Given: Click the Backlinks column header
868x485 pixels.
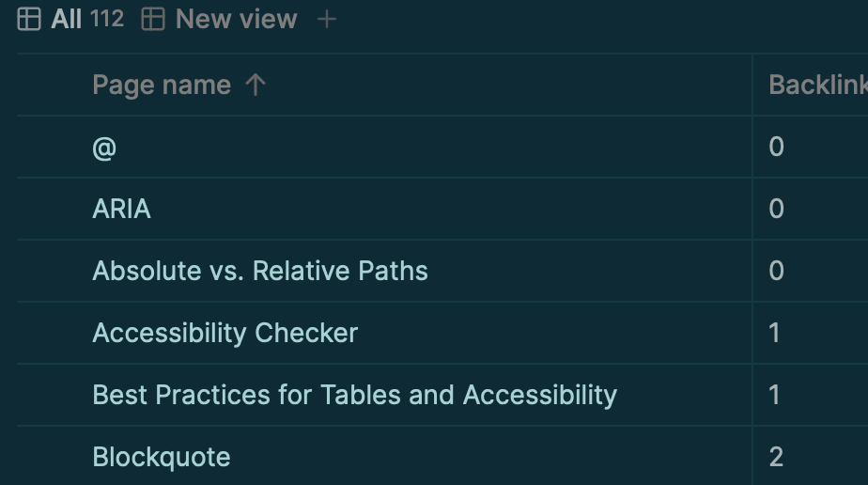Looking at the screenshot, I should pos(817,85).
